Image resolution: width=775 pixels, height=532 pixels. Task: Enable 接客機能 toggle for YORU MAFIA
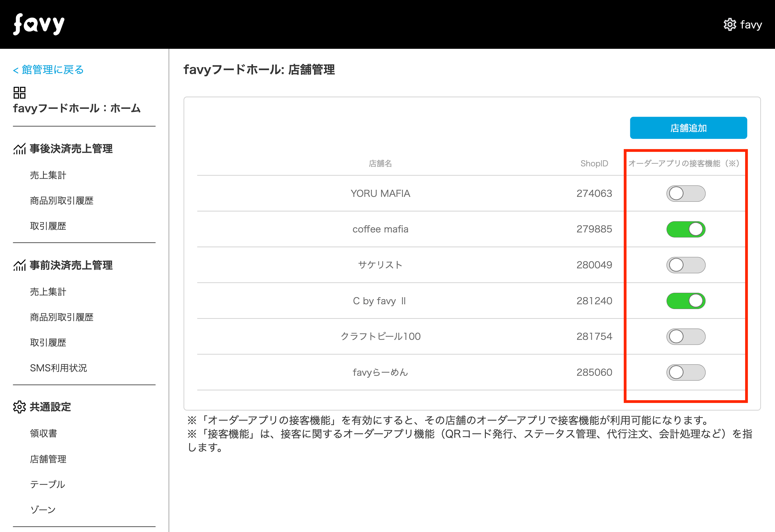[x=686, y=193]
